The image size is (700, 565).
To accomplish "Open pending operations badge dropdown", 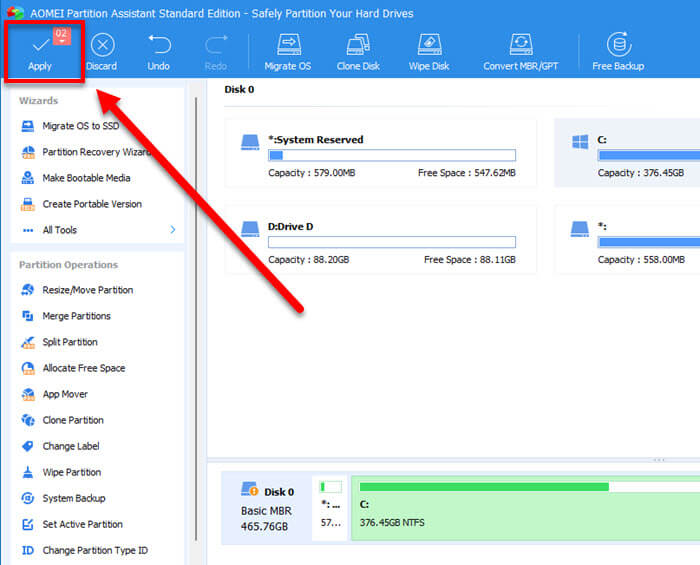I will pos(62,36).
